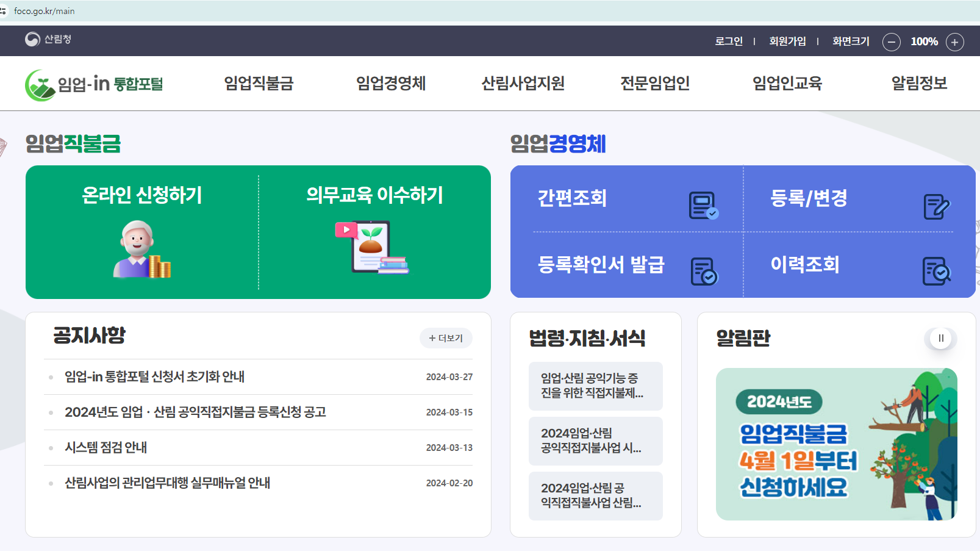Open 이력조회 via the magnifier document icon
The image size is (980, 551).
[x=937, y=272]
